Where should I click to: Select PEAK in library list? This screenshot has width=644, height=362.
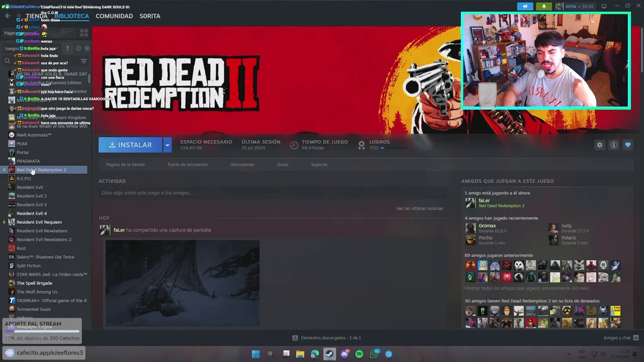pos(22,144)
